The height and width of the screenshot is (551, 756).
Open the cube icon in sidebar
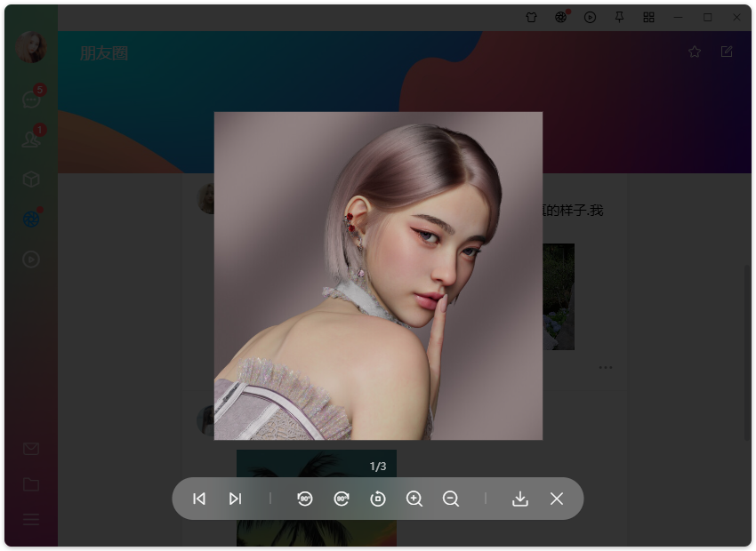pos(31,180)
